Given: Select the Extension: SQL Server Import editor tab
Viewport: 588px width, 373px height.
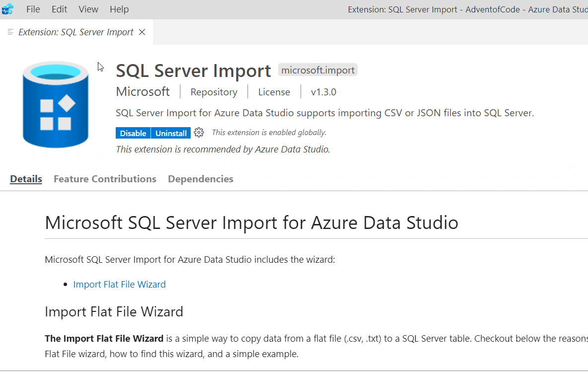Looking at the screenshot, I should coord(75,32).
